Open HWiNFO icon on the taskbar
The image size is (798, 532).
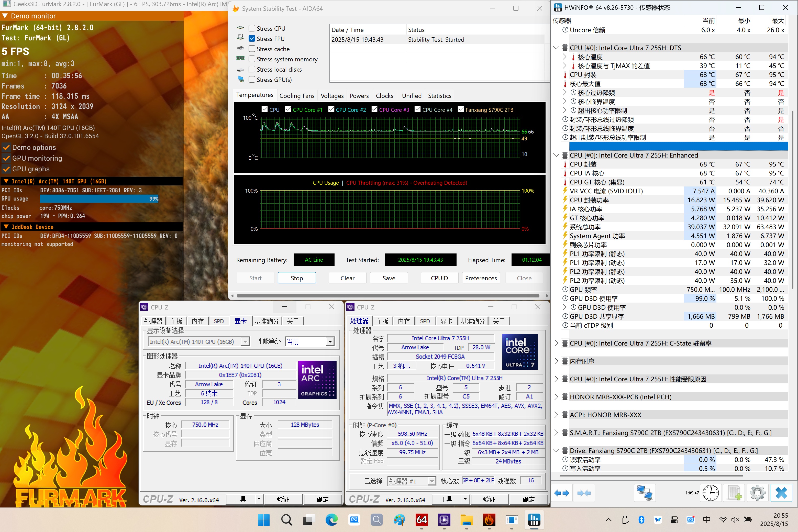(534, 520)
